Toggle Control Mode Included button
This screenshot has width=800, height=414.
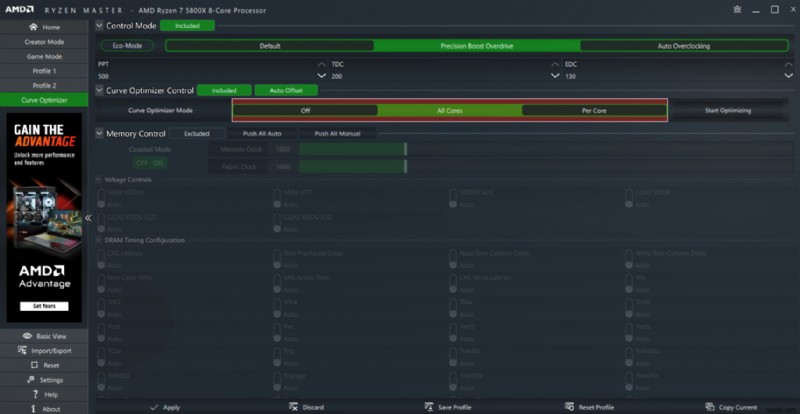point(187,26)
